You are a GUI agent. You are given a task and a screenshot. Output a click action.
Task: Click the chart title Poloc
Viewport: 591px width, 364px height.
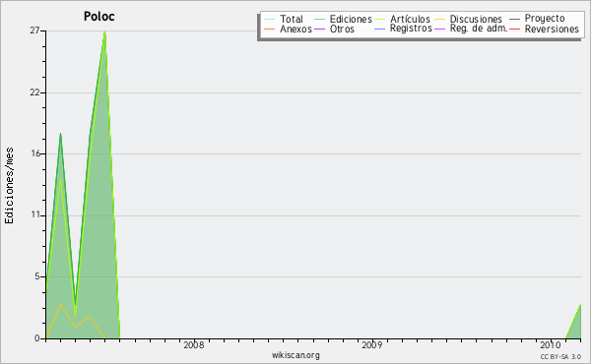click(99, 17)
